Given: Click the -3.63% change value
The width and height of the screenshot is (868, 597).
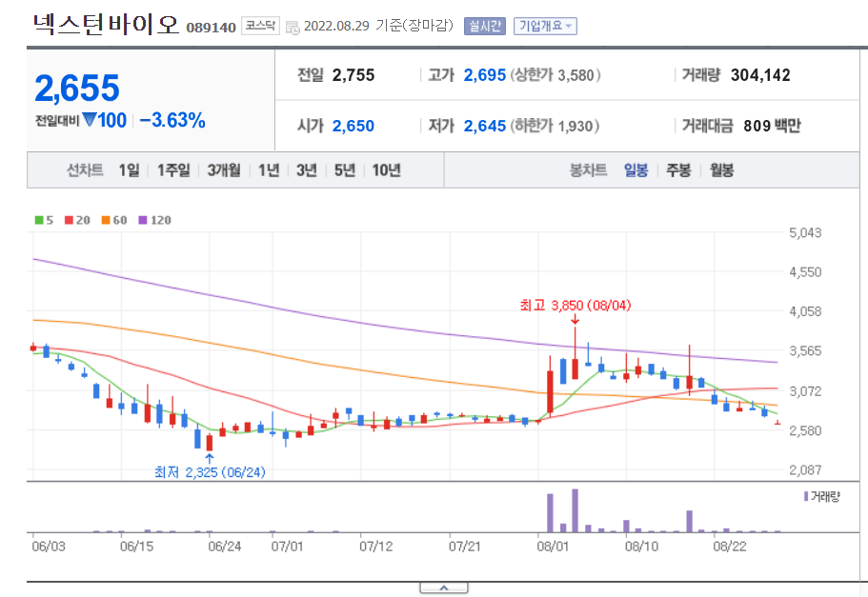Looking at the screenshot, I should (x=172, y=120).
